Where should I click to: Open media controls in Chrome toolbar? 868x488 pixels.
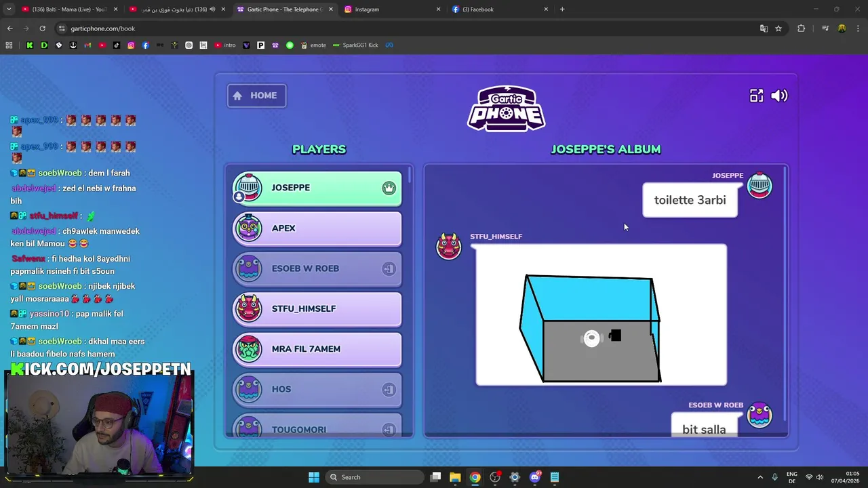click(825, 28)
